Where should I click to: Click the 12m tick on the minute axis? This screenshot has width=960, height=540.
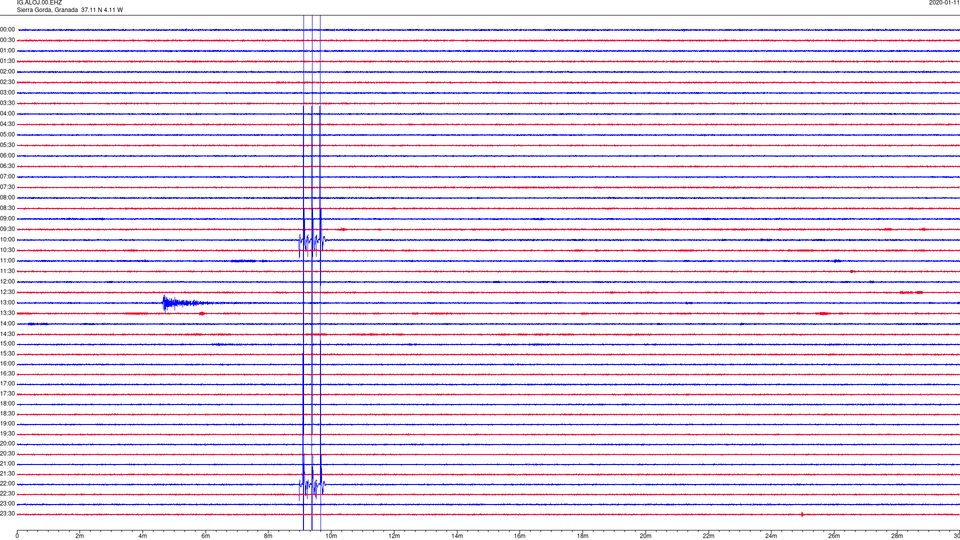click(394, 536)
